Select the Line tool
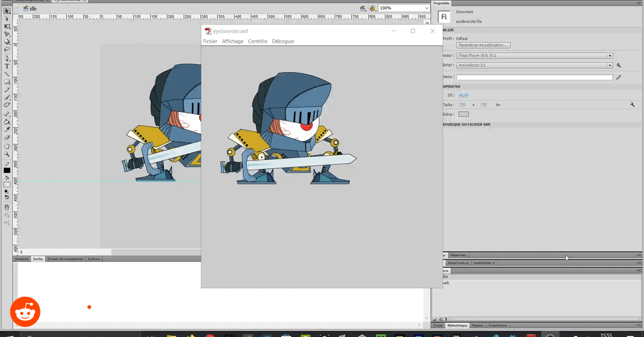This screenshot has width=644, height=337. coord(7,74)
